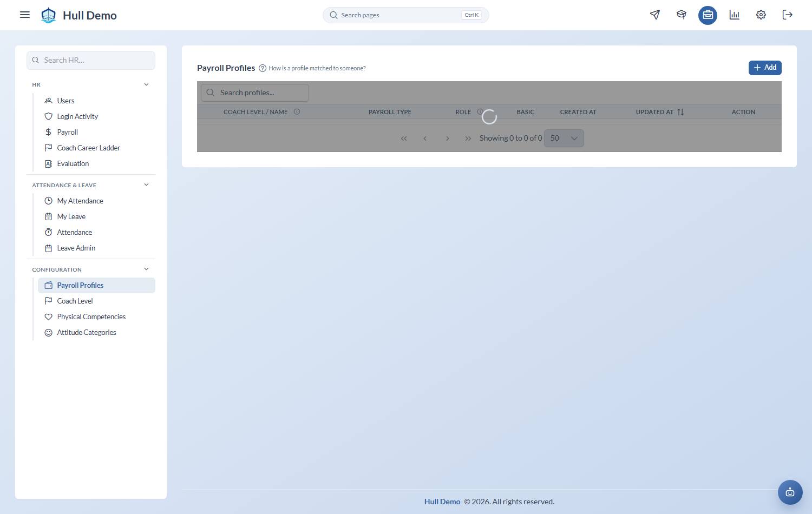The image size is (812, 514).
Task: Click info icon beside Coach Level / Name
Action: [297, 112]
